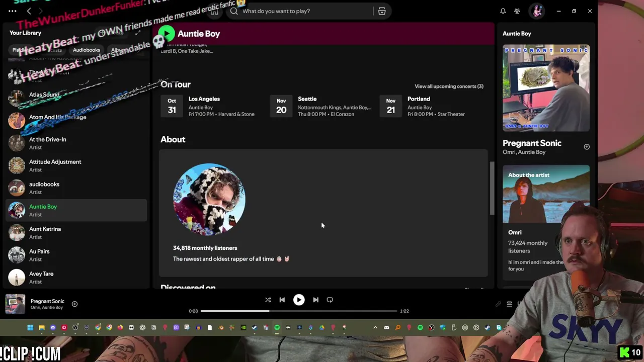644x362 pixels.
Task: Click the main content vertical scrollbar
Action: pyautogui.click(x=492, y=189)
